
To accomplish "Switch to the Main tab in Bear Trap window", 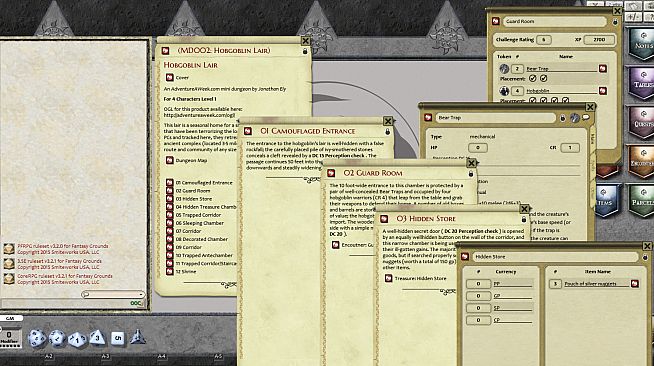I will pos(593,138).
